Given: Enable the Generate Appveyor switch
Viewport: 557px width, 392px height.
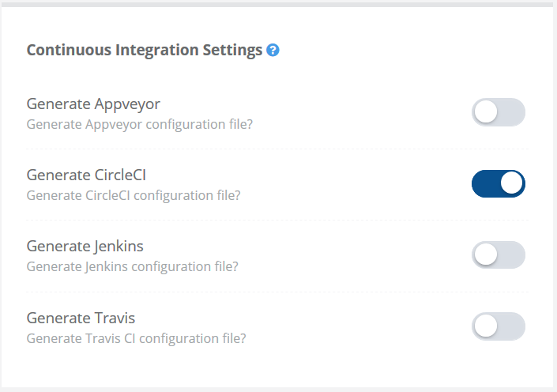Looking at the screenshot, I should coord(499,112).
